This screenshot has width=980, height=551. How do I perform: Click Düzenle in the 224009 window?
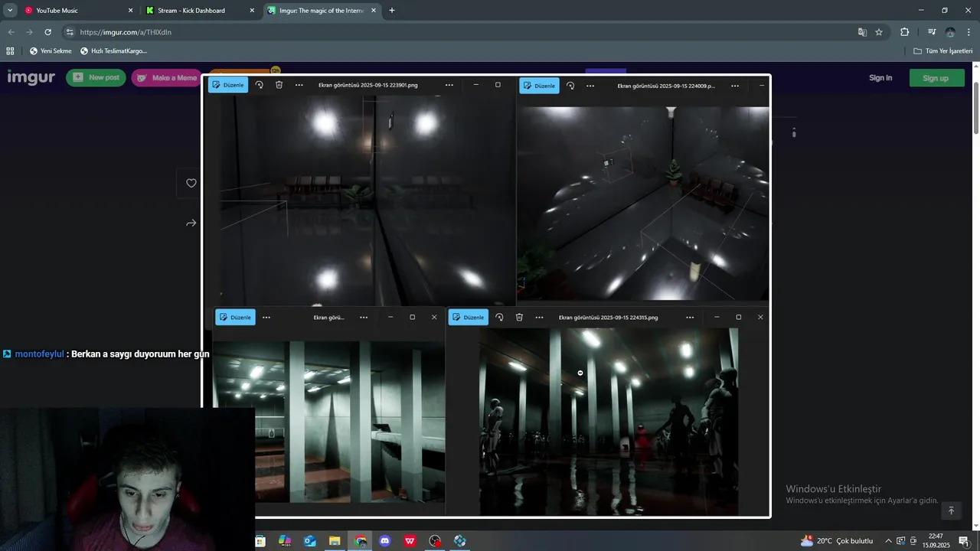539,86
